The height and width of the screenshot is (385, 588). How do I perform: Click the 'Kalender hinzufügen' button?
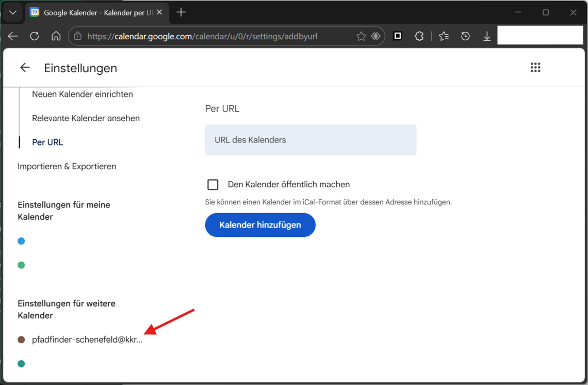(260, 225)
